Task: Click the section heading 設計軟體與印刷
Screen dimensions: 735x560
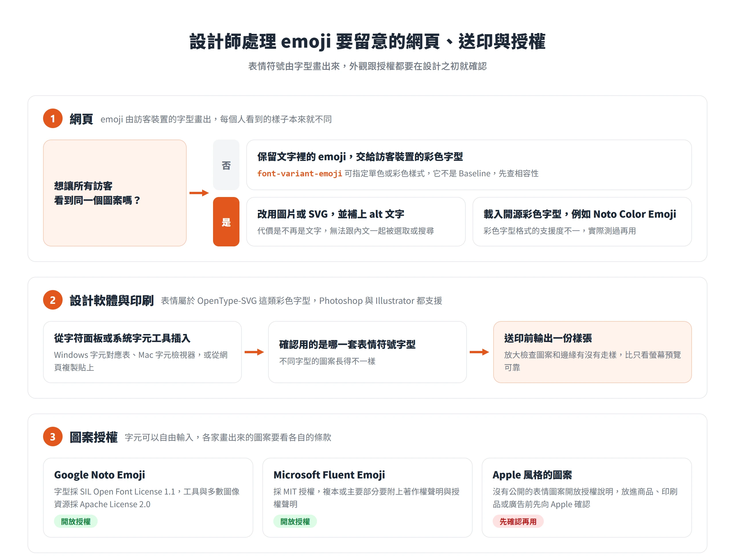Action: click(x=112, y=301)
